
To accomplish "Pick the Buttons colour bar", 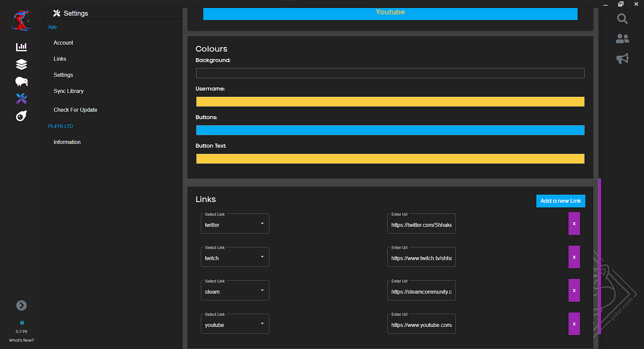I will click(x=390, y=130).
